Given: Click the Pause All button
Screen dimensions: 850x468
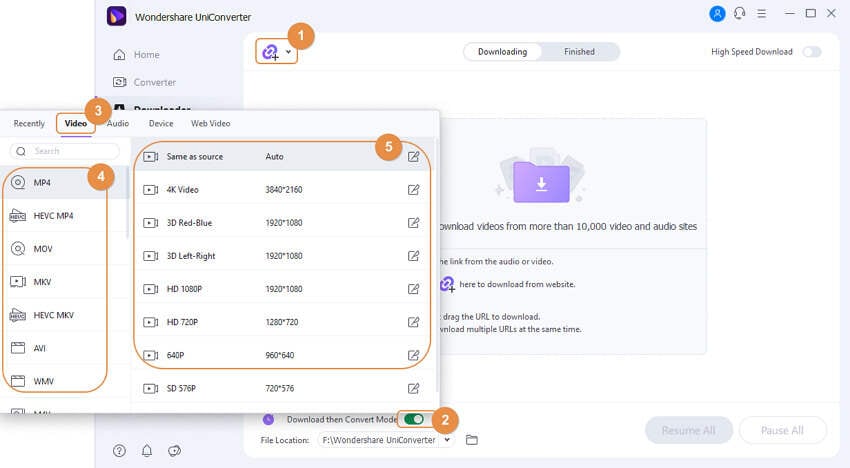Looking at the screenshot, I should coord(782,431).
